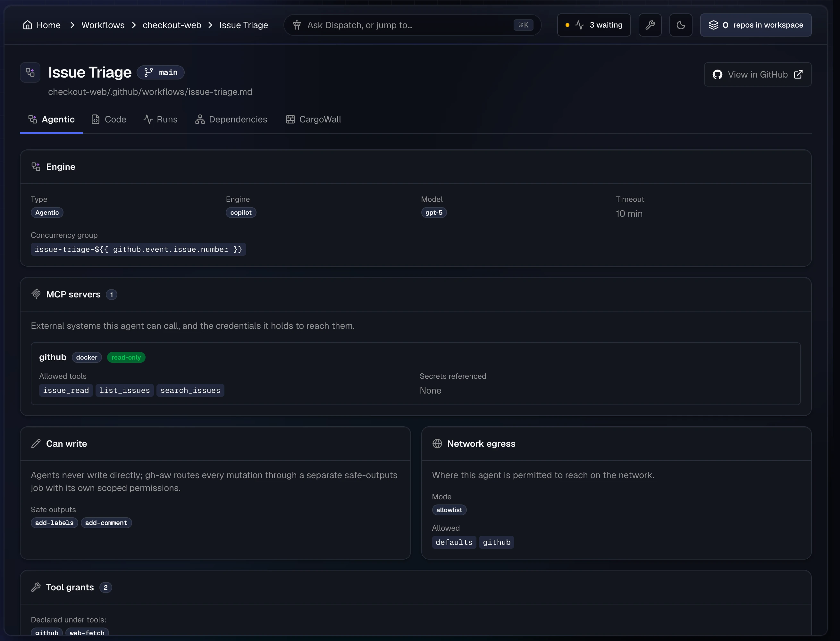This screenshot has width=840, height=641.
Task: Click the branch icon in main badge
Action: [x=148, y=72]
